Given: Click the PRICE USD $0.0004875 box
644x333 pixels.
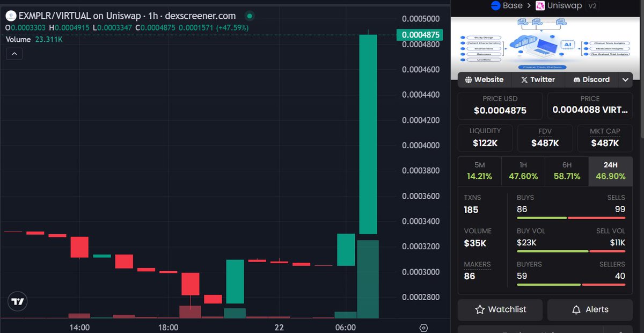Looking at the screenshot, I should [500, 106].
